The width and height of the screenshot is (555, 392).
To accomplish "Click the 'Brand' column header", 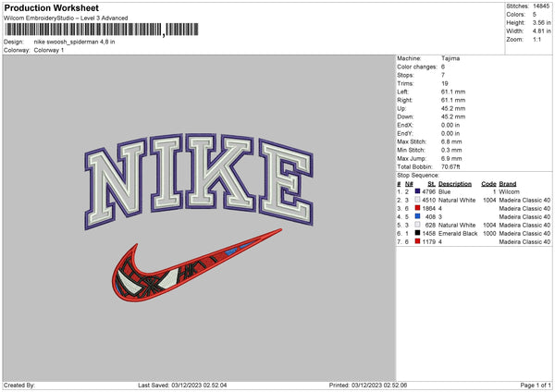I will click(508, 184).
